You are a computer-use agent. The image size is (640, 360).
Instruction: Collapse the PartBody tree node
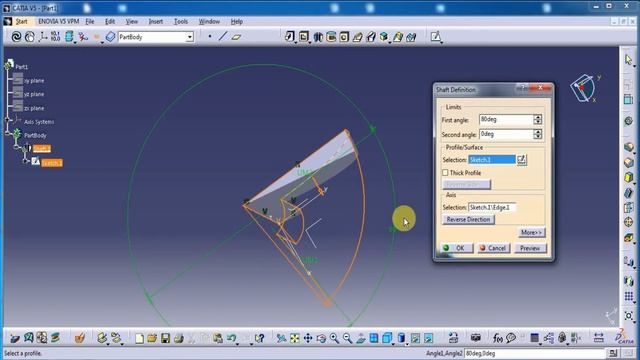(7, 133)
